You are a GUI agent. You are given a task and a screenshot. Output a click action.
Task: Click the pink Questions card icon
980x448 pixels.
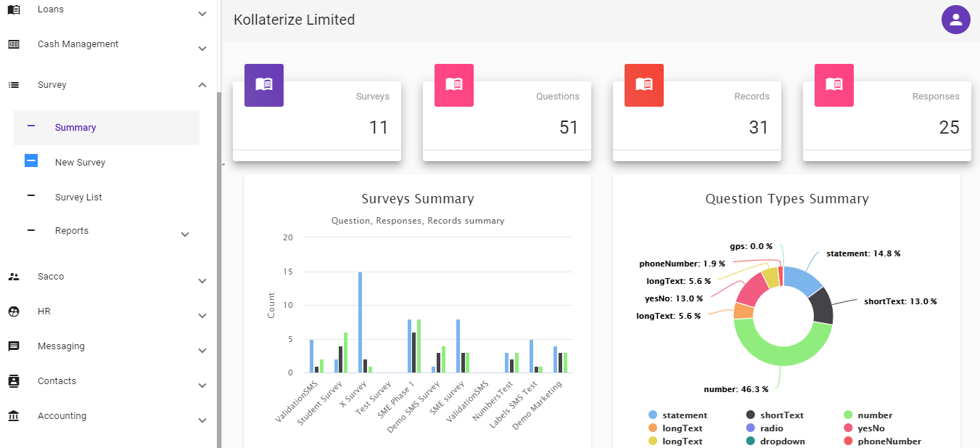tap(454, 85)
